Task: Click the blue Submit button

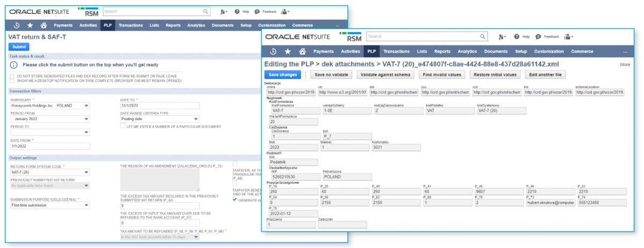Action: tap(19, 47)
